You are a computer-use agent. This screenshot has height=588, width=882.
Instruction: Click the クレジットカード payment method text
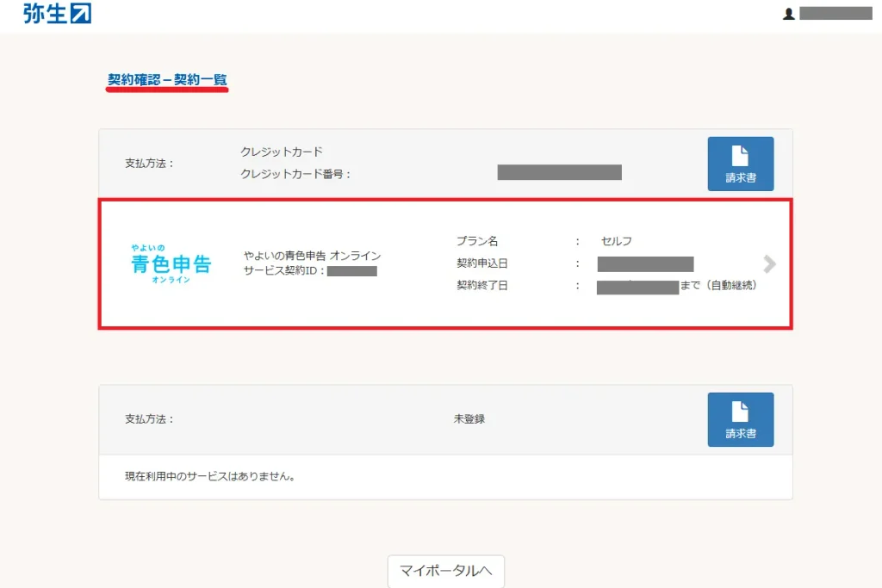282,152
